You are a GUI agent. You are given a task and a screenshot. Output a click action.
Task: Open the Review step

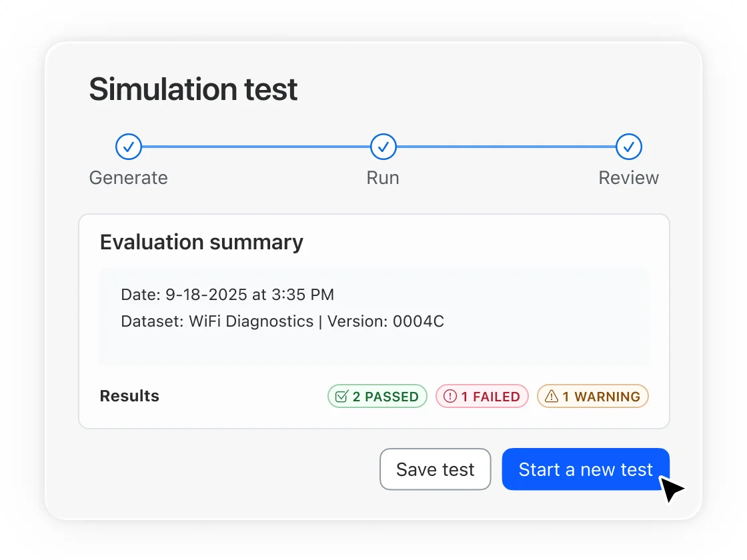click(628, 177)
